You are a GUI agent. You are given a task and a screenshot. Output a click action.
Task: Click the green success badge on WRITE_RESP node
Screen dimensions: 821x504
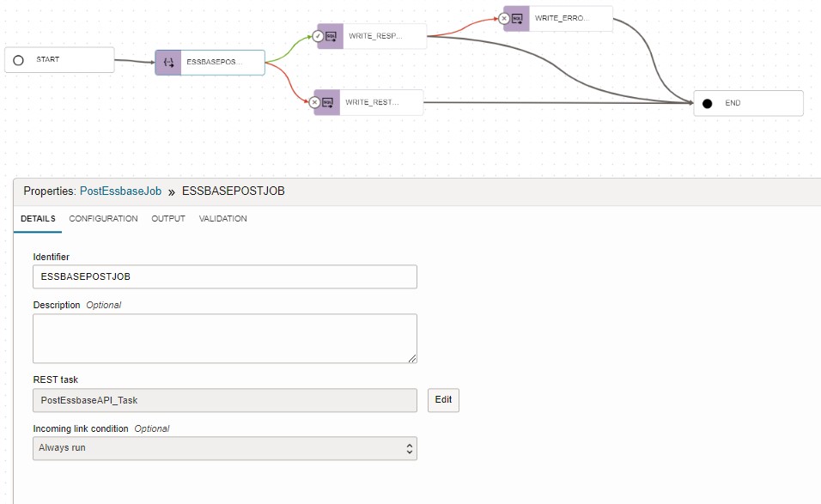(x=317, y=36)
